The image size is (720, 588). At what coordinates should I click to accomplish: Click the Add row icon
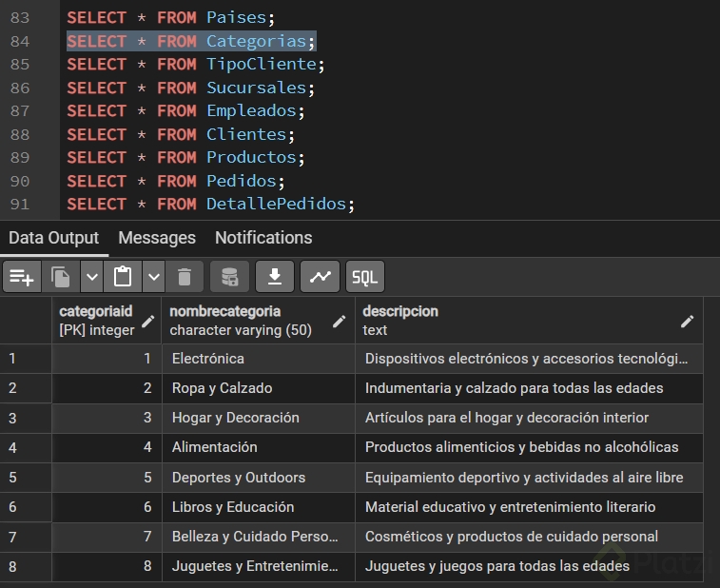tap(21, 277)
